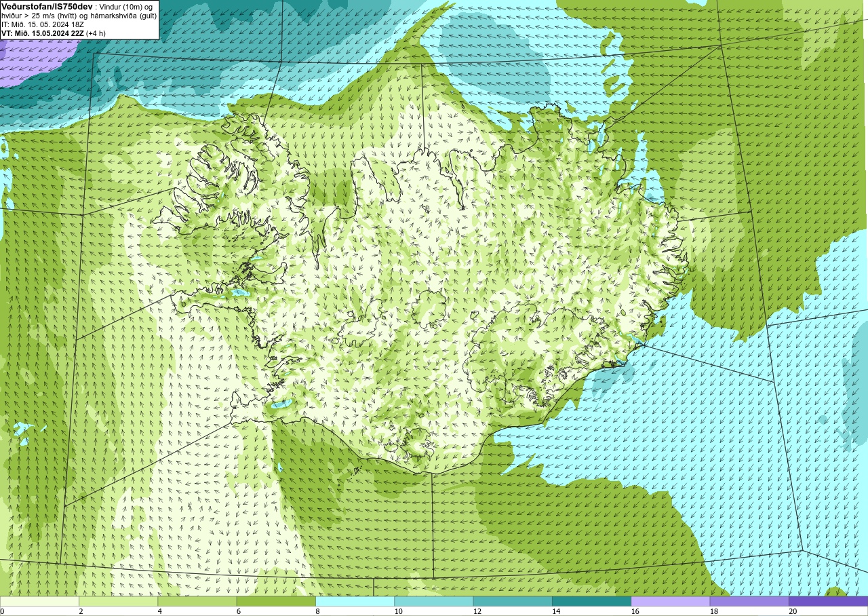
Task: Select the lavender 16–18 m/s legend swatch
Action: pos(671,601)
